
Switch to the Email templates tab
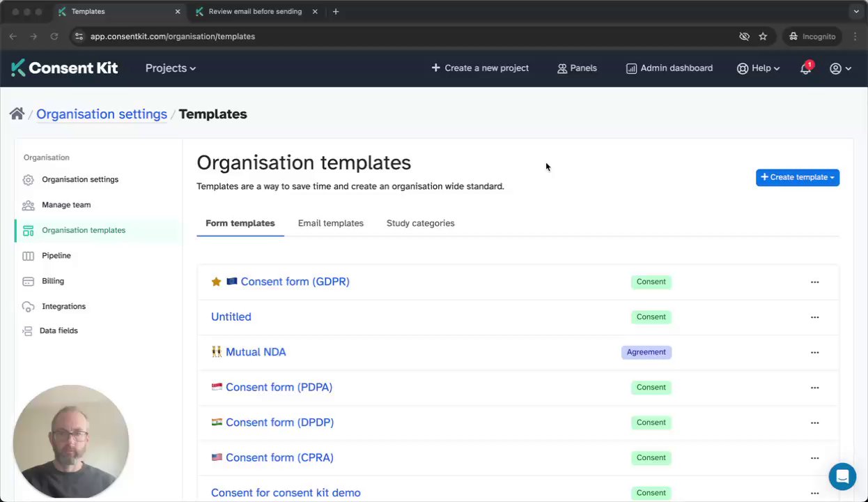[x=330, y=223]
